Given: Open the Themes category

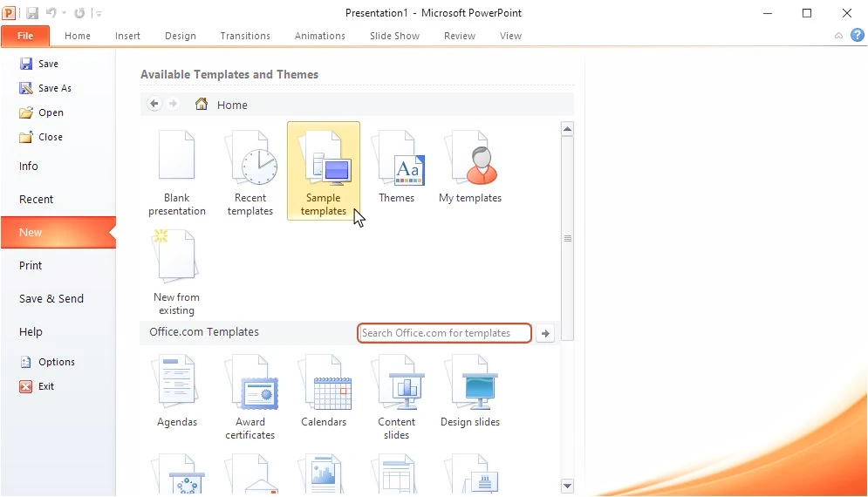Looking at the screenshot, I should [x=396, y=166].
